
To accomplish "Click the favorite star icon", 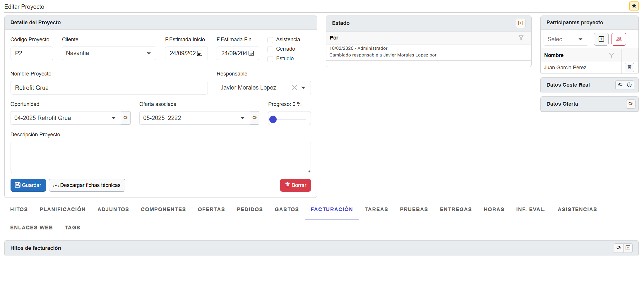I will [634, 6].
